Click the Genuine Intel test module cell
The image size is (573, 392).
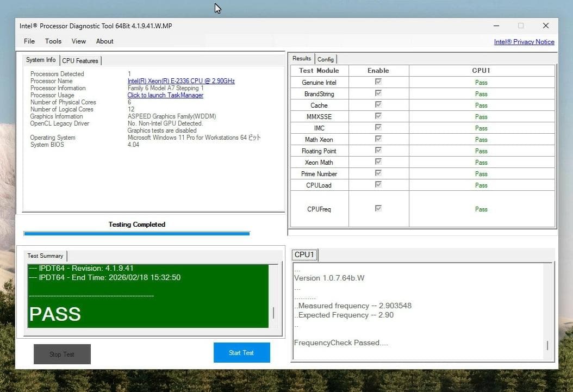319,83
